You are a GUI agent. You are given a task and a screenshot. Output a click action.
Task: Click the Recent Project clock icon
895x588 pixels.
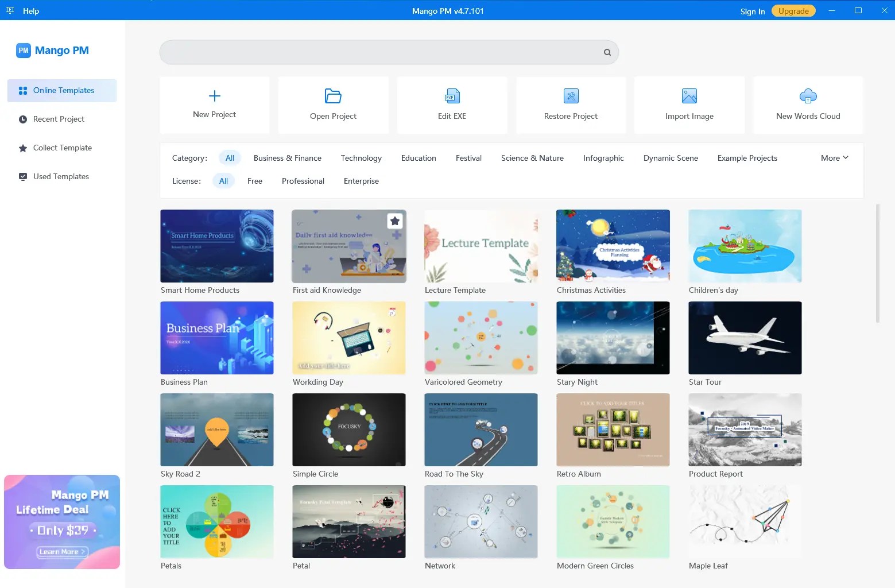tap(23, 119)
